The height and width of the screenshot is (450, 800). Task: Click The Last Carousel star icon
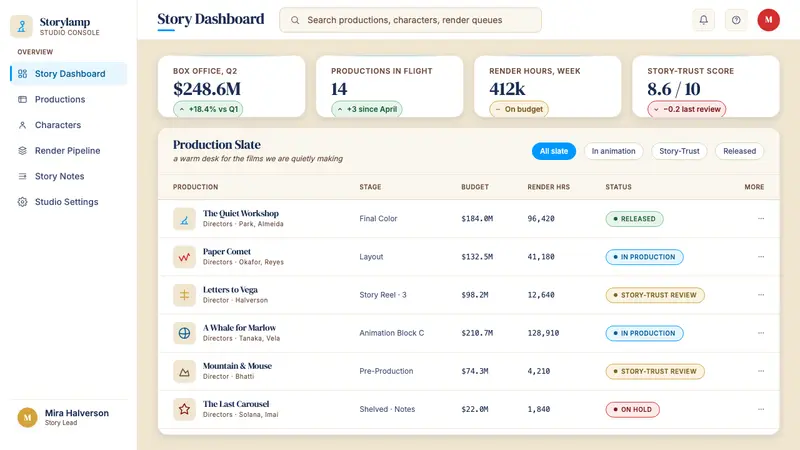(x=184, y=409)
